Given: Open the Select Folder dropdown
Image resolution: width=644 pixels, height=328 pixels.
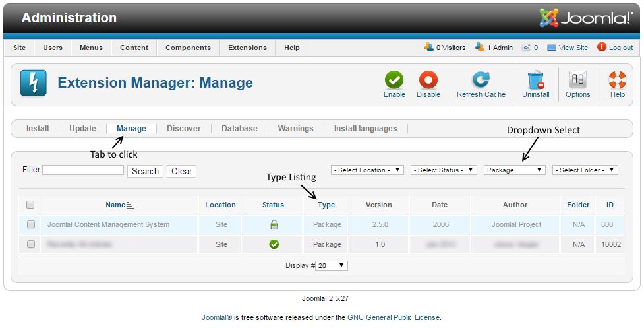Looking at the screenshot, I should 585,170.
